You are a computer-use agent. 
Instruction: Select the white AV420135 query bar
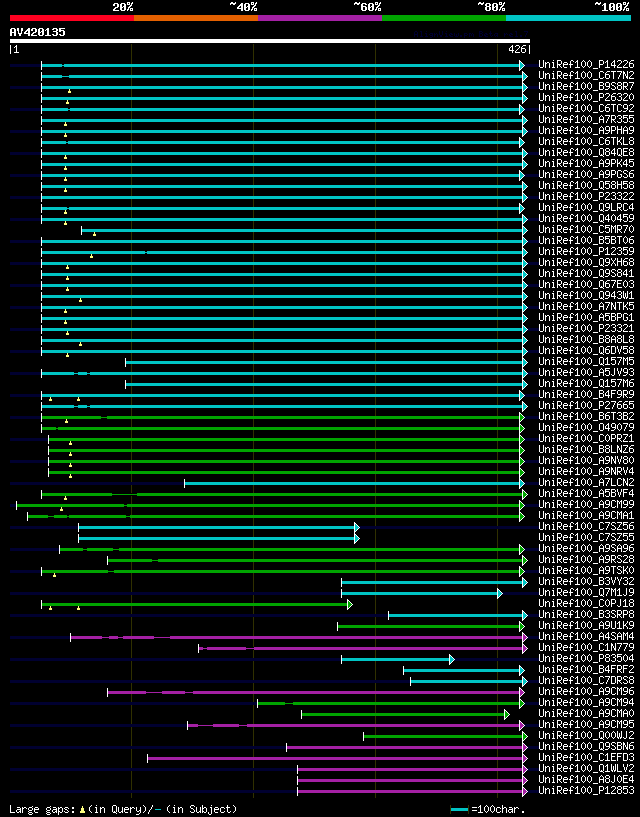click(x=270, y=41)
